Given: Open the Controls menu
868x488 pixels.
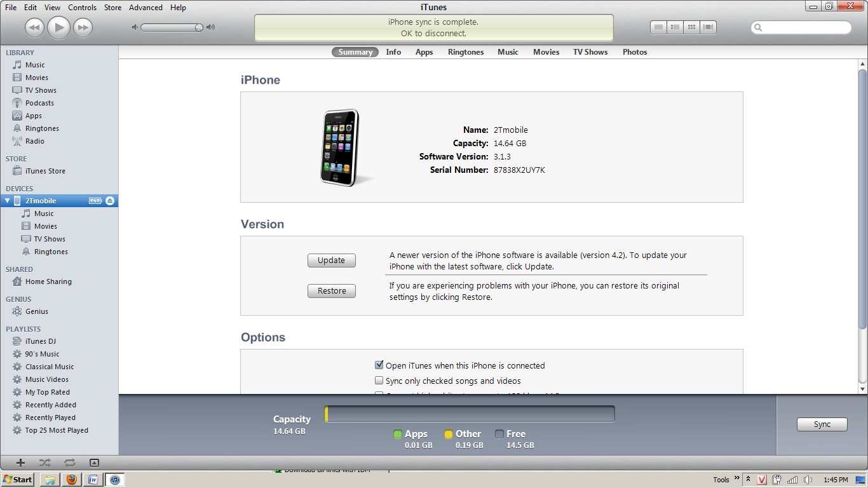Looking at the screenshot, I should (x=83, y=8).
